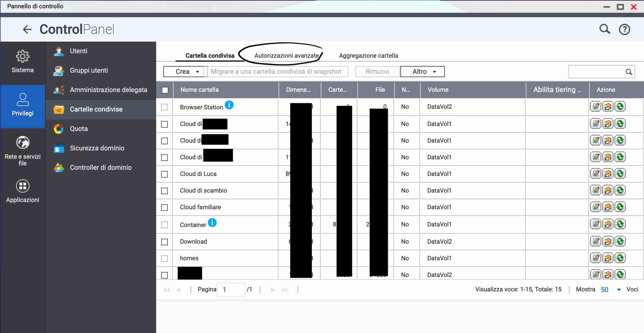Image resolution: width=644 pixels, height=333 pixels.
Task: Check the Download folder checkbox
Action: [164, 242]
